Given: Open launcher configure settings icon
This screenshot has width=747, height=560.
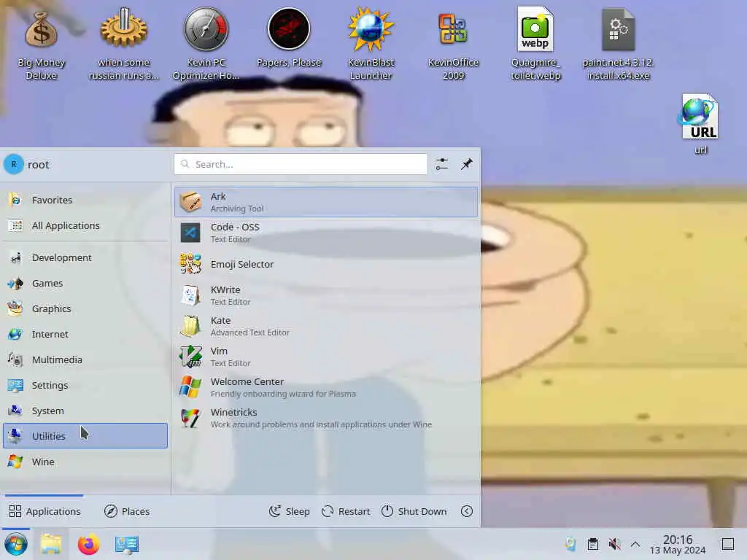Looking at the screenshot, I should click(441, 164).
